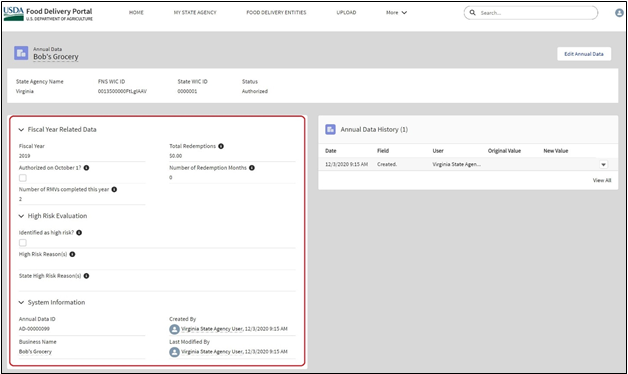Click info icon next to Authorized on October 1?
Screen dimensions: 628x374
(87, 168)
